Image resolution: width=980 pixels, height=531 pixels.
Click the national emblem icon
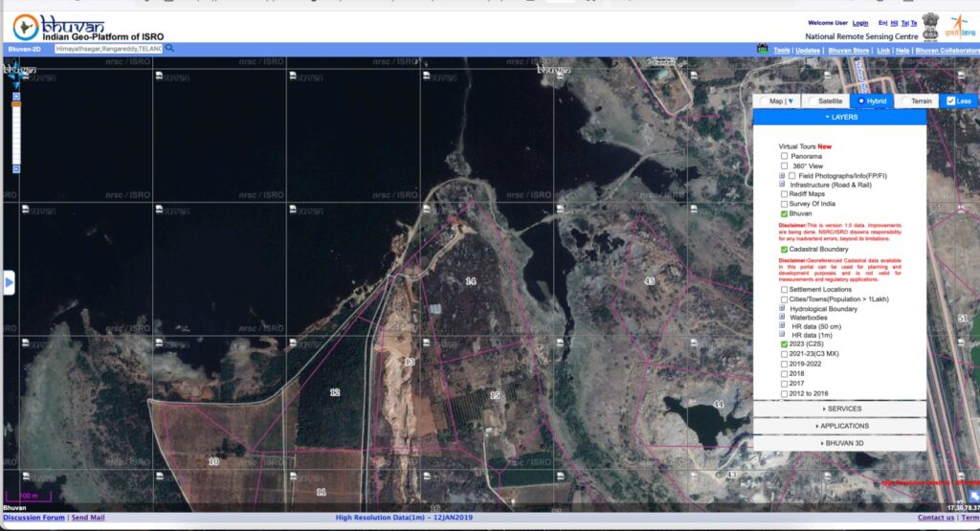point(930,27)
